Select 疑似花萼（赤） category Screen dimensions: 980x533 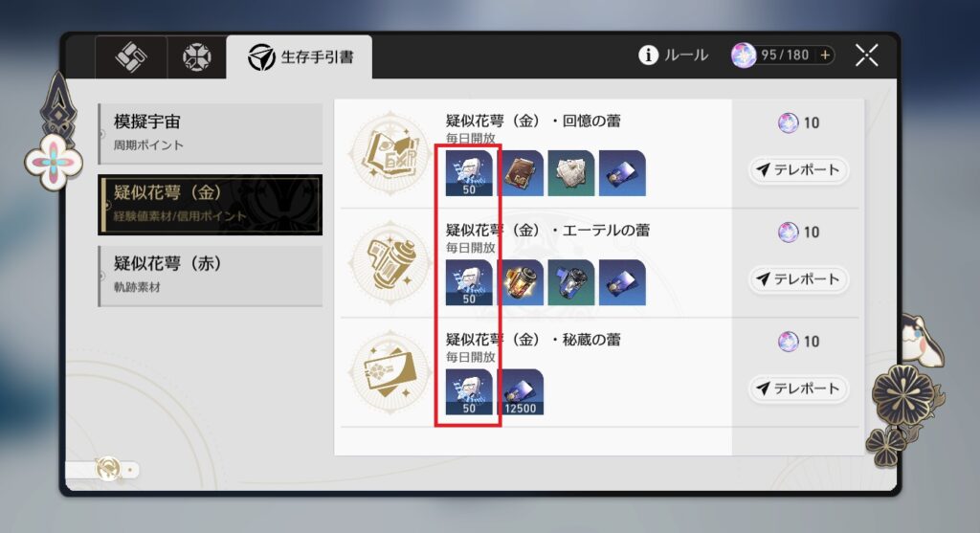coord(211,276)
